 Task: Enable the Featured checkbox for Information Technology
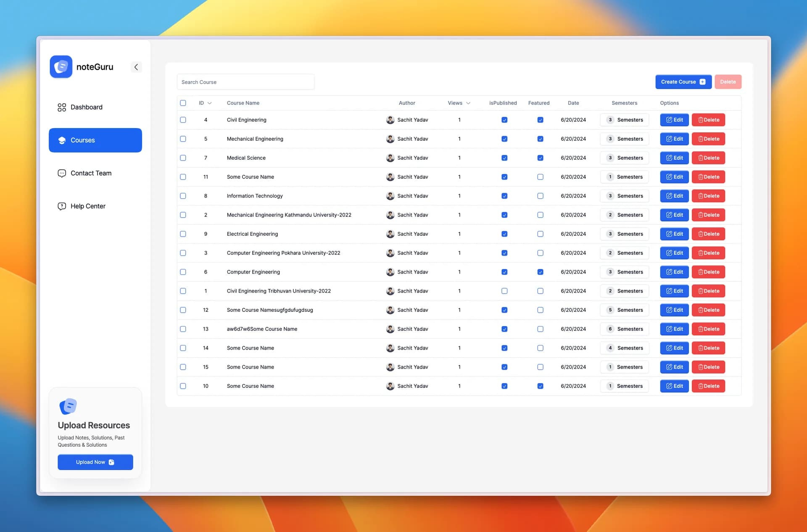click(x=540, y=196)
